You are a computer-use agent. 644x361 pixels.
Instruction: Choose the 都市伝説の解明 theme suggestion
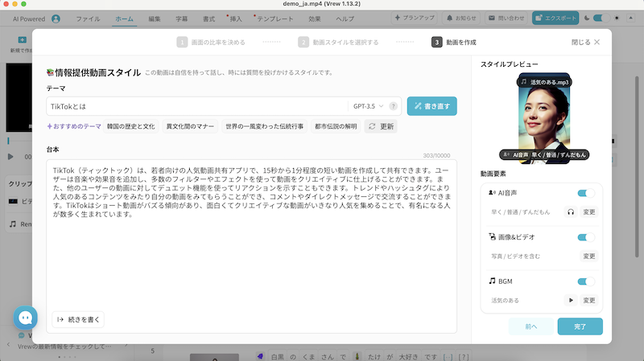[x=336, y=126]
